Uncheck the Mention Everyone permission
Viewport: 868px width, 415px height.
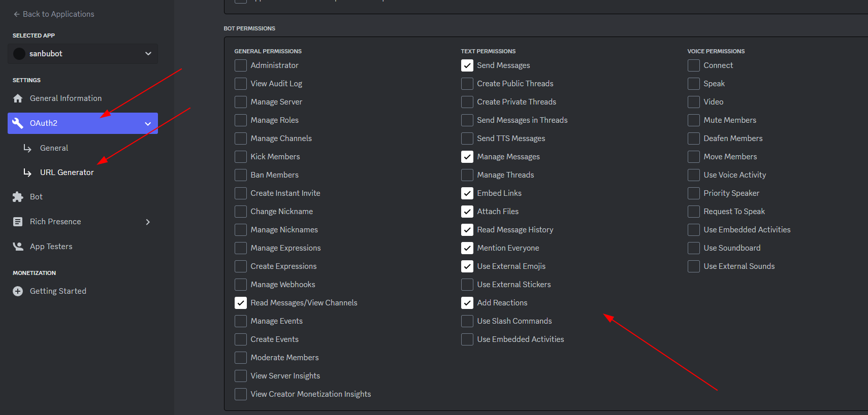pos(467,248)
